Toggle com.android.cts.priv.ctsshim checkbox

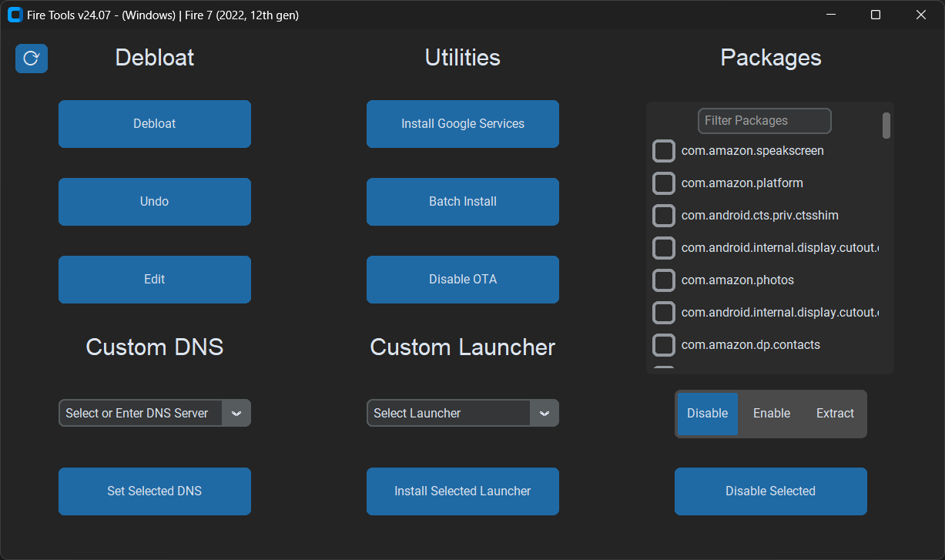tap(664, 216)
